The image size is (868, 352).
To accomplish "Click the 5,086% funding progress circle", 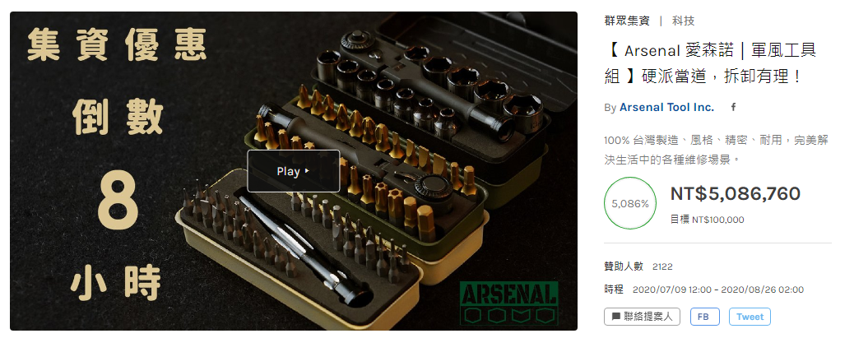I will 630,203.
